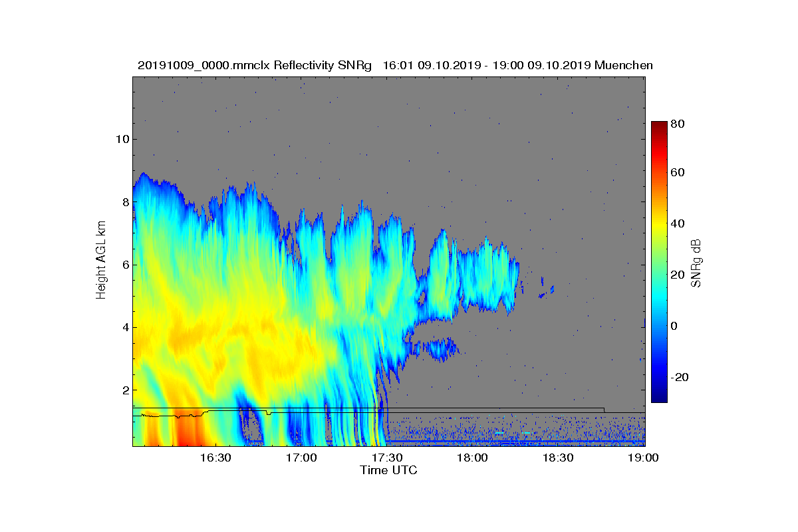
Task: Click the height tick label 4
Action: [x=125, y=327]
